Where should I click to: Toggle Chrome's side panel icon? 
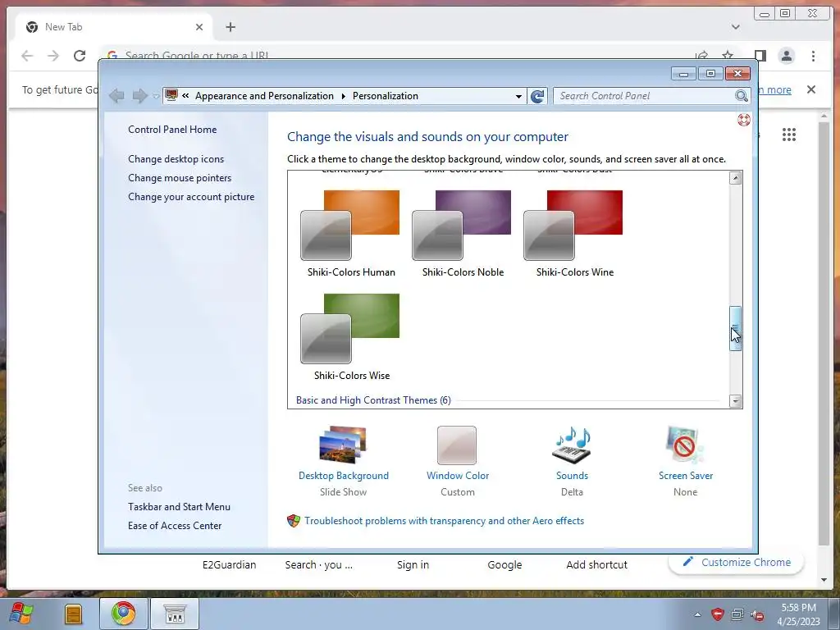(x=760, y=56)
